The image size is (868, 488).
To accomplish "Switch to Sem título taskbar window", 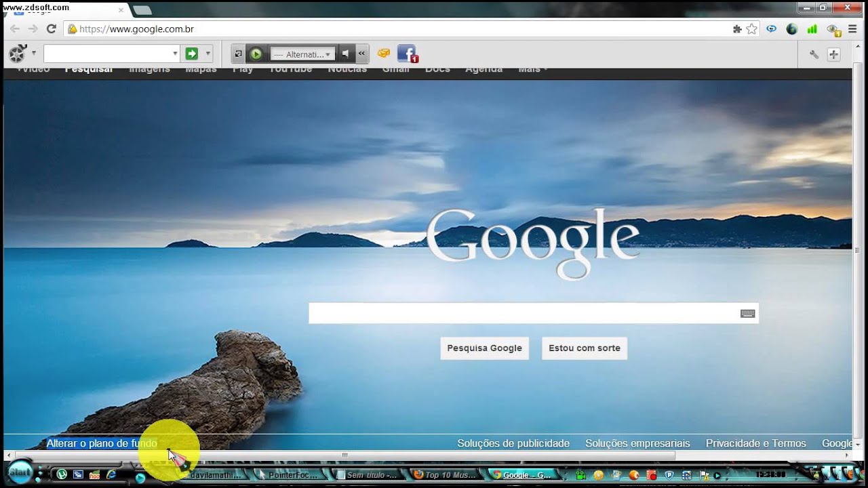I will 366,475.
